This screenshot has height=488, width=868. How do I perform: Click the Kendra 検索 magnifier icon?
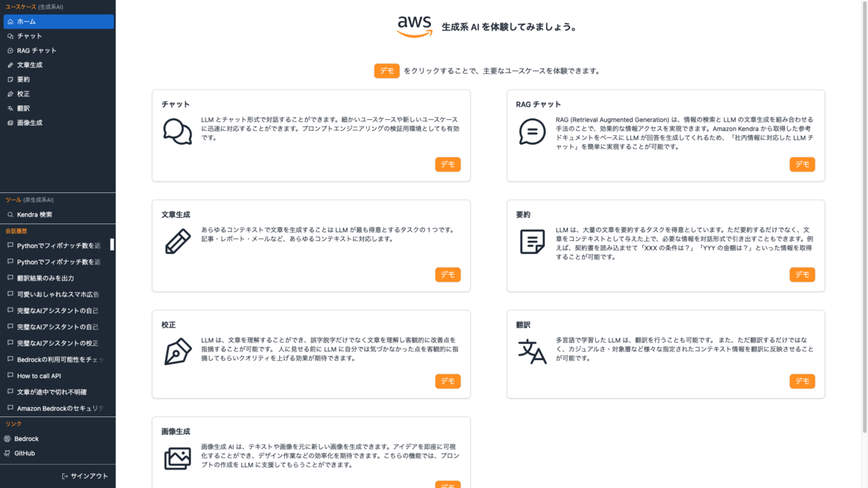[10, 215]
